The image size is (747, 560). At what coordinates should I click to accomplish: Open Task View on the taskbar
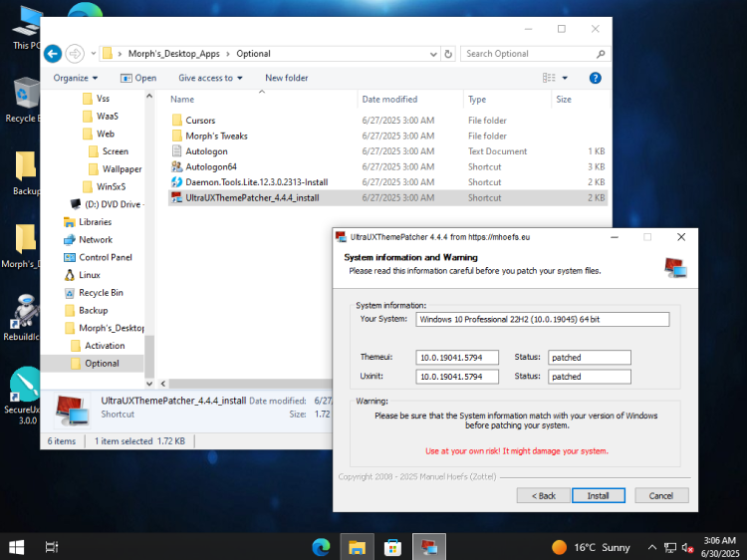point(52,547)
